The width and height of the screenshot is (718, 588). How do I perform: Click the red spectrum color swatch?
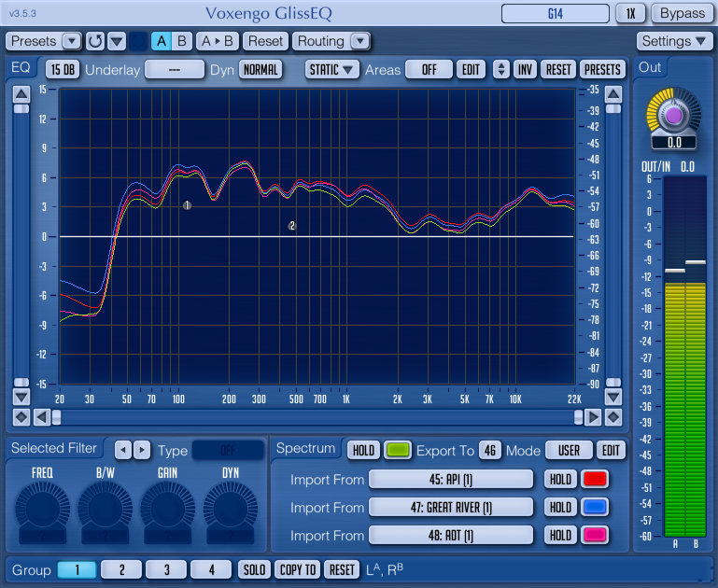pyautogui.click(x=595, y=480)
